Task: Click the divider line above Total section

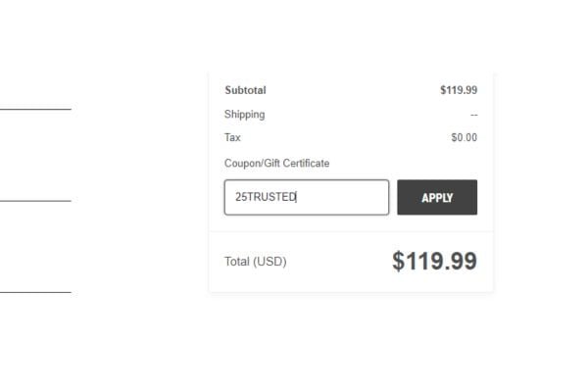Action: pos(351,231)
